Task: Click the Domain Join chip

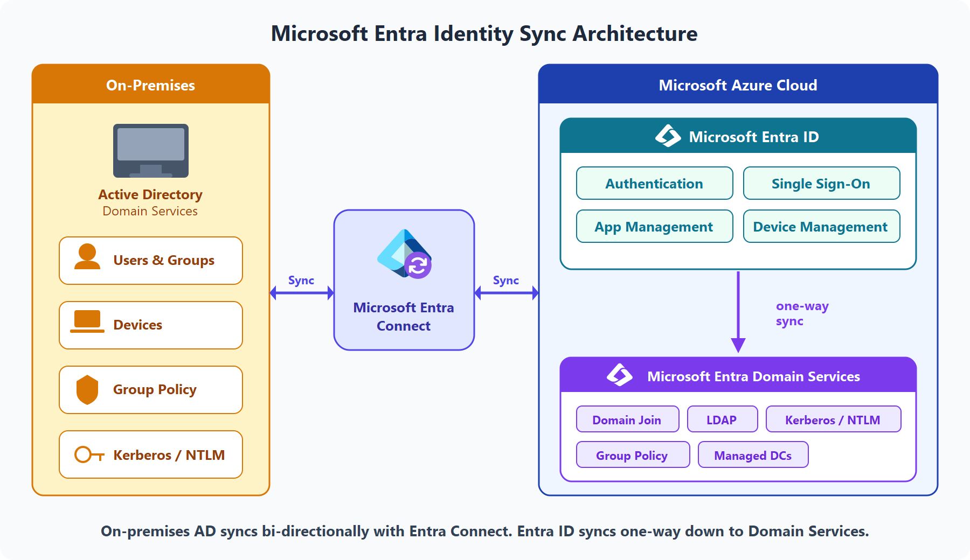Action: 628,419
